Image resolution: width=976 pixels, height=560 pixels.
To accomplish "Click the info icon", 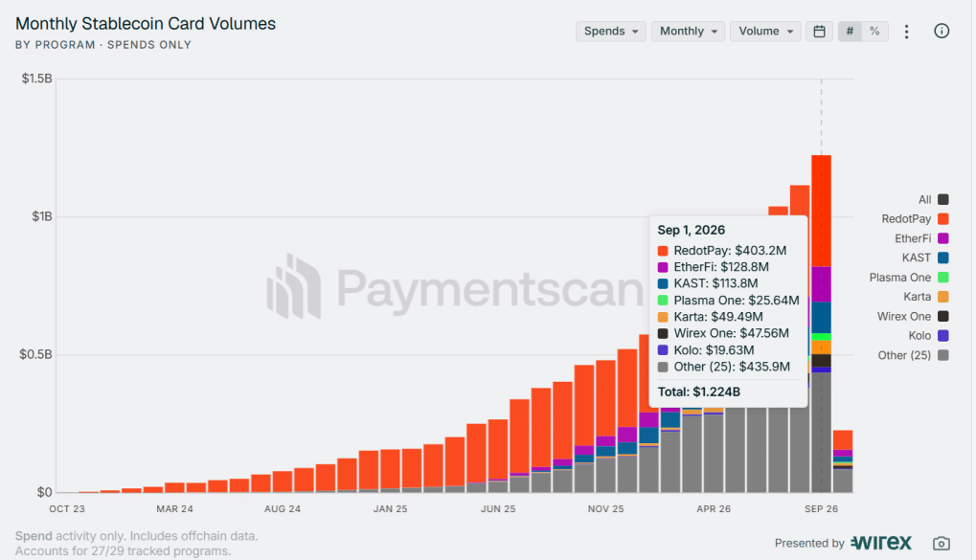I will pos(942,31).
